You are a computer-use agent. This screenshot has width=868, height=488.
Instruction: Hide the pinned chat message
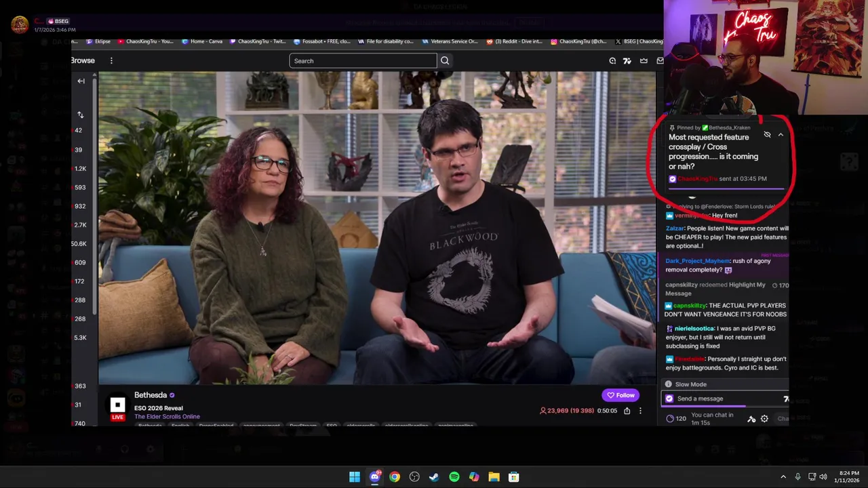click(767, 135)
